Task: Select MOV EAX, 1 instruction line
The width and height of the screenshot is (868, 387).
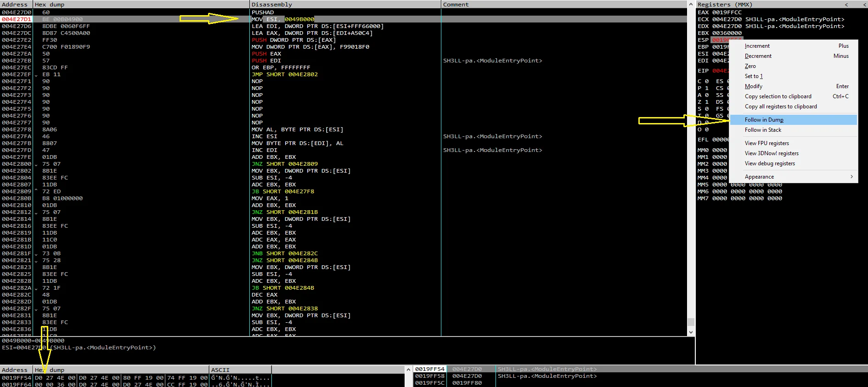Action: click(270, 198)
